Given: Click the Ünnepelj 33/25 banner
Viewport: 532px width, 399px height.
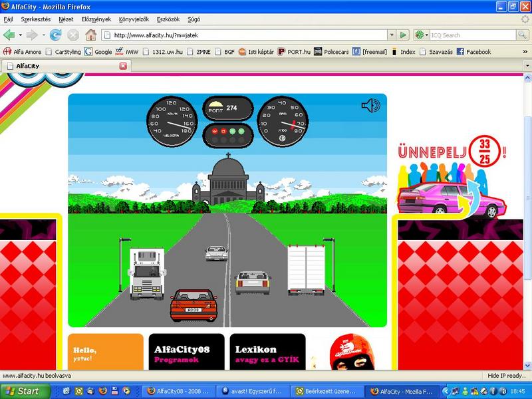Looking at the screenshot, I should pyautogui.click(x=452, y=177).
